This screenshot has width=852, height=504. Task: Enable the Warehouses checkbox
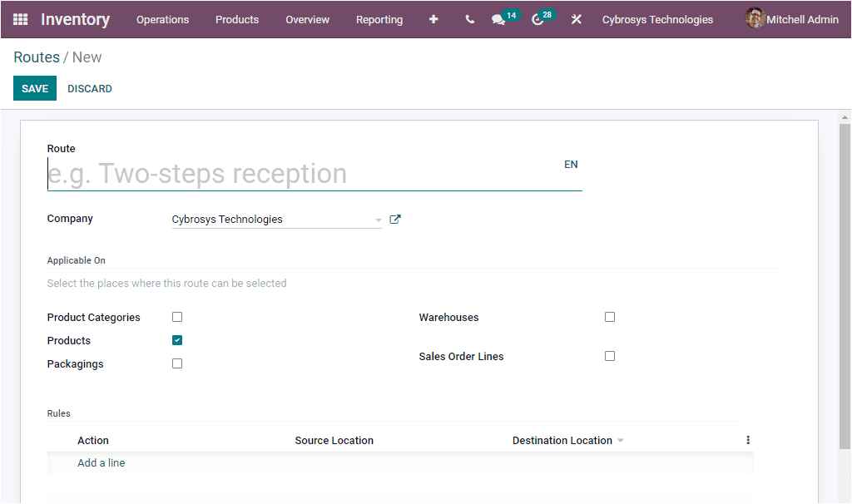coord(610,317)
